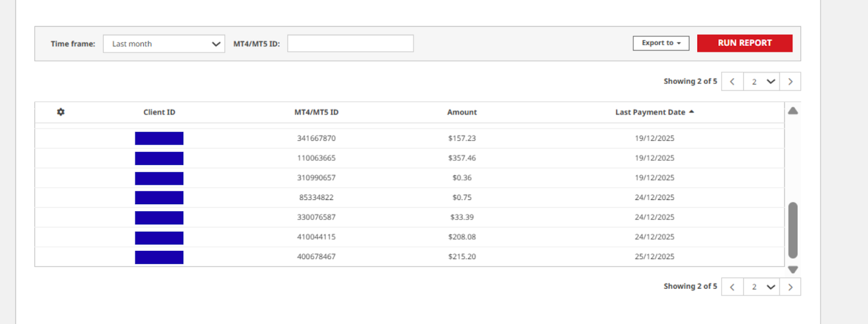Click the $33.39 amount cell
This screenshot has height=324, width=868.
(462, 217)
